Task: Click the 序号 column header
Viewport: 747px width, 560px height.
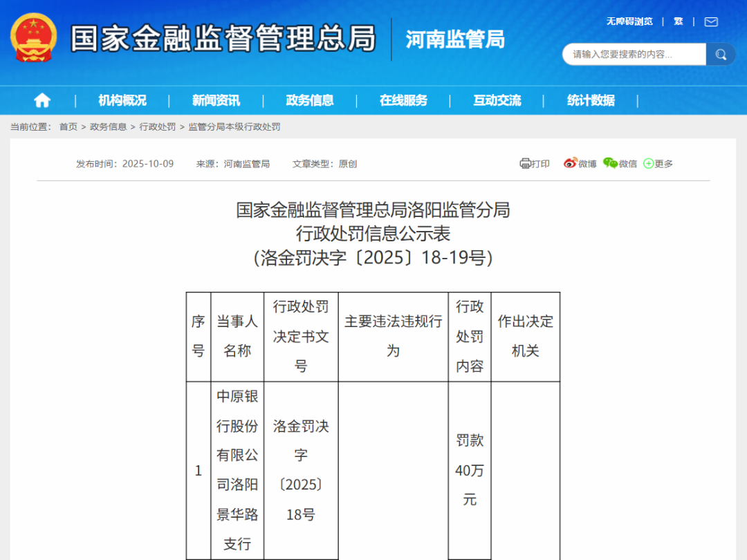Action: click(x=199, y=337)
